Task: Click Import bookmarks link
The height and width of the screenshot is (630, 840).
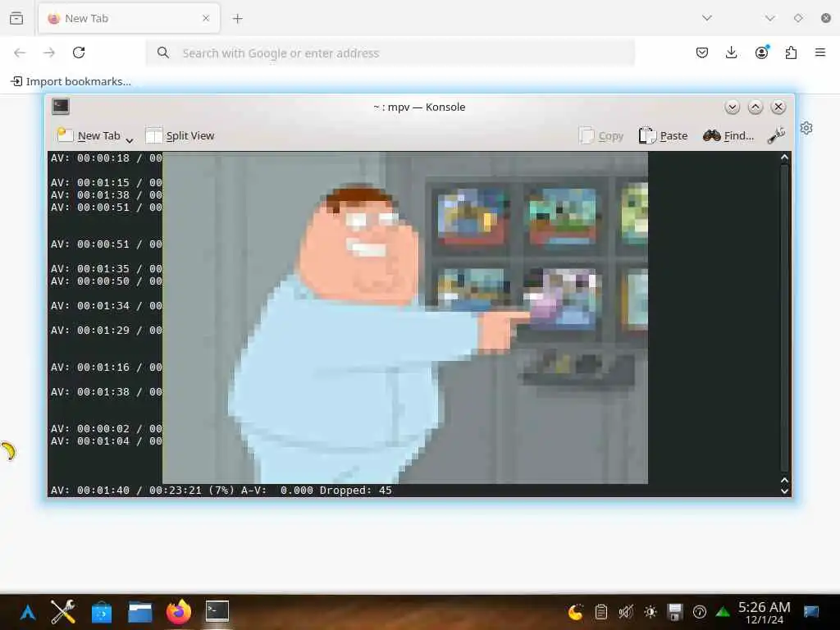Action: point(71,81)
